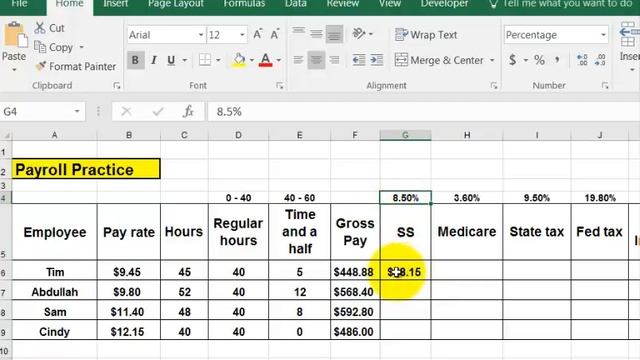
Task: Set top vertical alignment
Action: click(x=298, y=33)
